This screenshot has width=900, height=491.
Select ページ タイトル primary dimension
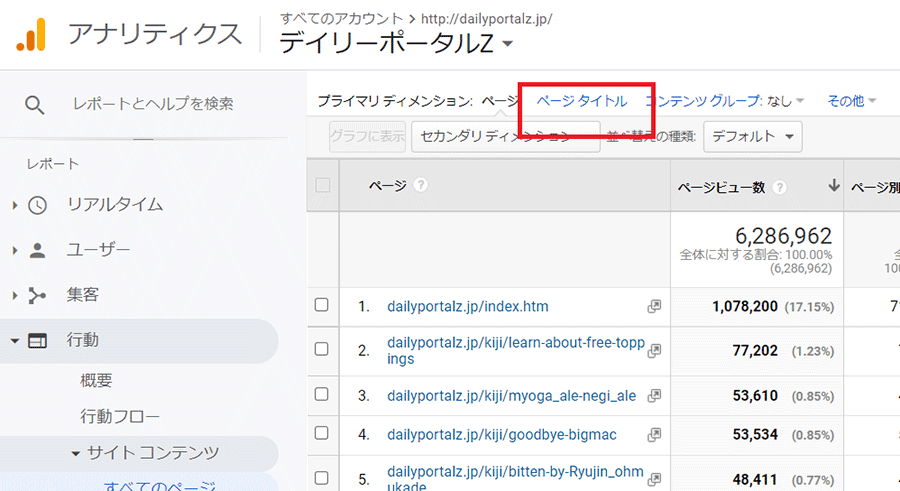point(581,101)
